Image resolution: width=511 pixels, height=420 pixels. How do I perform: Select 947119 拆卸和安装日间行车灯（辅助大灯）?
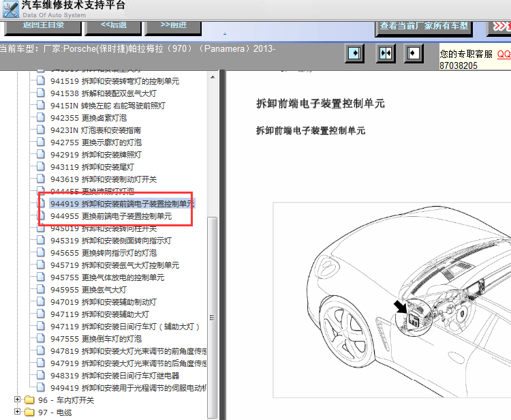coord(125,327)
